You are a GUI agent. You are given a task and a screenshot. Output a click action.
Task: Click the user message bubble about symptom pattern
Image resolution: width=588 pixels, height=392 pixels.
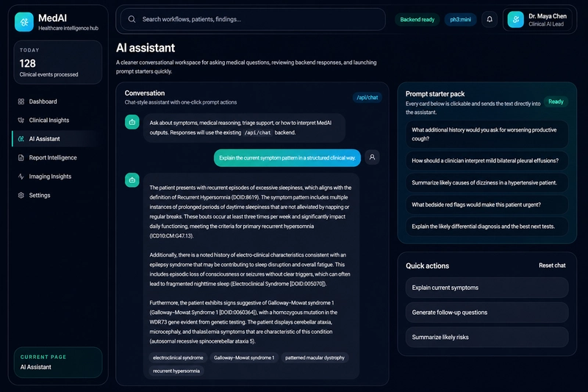(x=287, y=158)
